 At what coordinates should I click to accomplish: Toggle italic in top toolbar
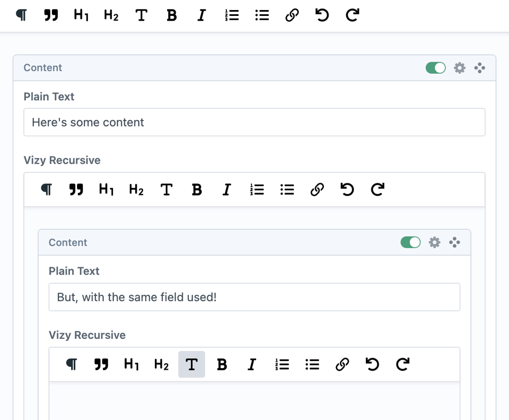tap(201, 15)
